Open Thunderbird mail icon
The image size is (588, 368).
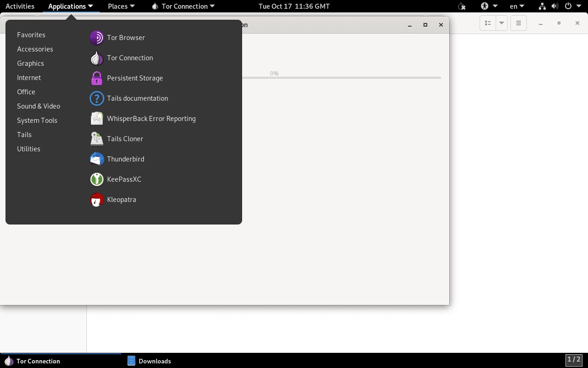(96, 159)
